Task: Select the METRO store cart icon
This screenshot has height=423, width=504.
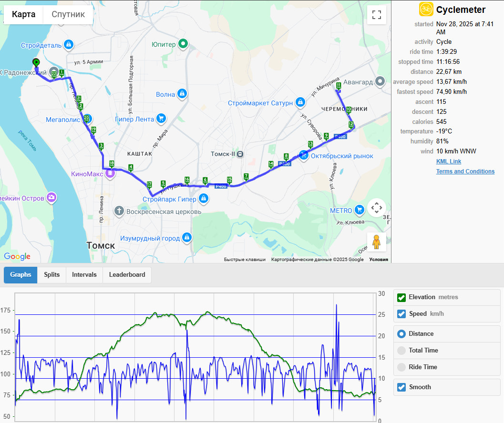Action: [x=360, y=210]
